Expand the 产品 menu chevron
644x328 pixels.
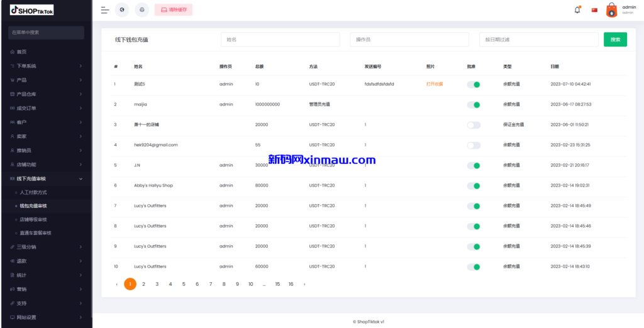click(80, 80)
